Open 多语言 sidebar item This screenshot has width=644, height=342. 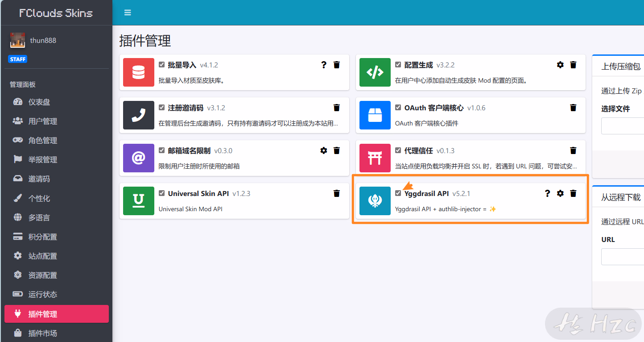pos(57,217)
